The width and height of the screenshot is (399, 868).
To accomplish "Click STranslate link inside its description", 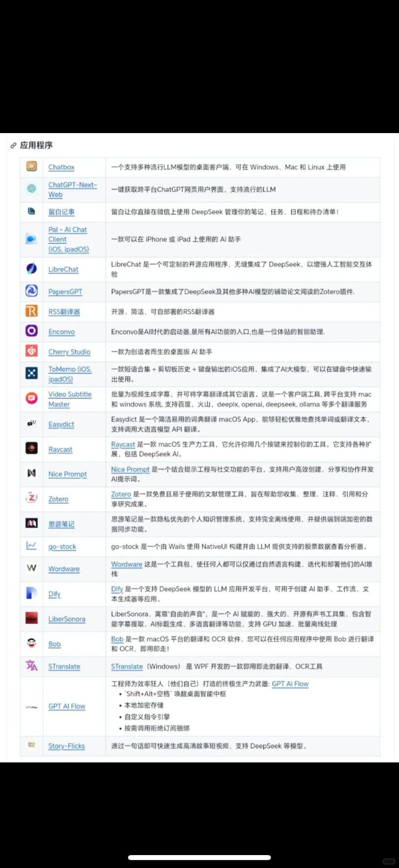I will pos(127,667).
